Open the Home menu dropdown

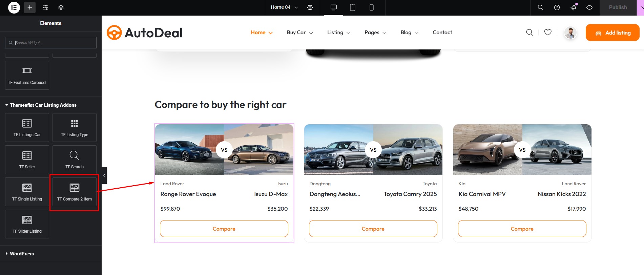(x=262, y=33)
